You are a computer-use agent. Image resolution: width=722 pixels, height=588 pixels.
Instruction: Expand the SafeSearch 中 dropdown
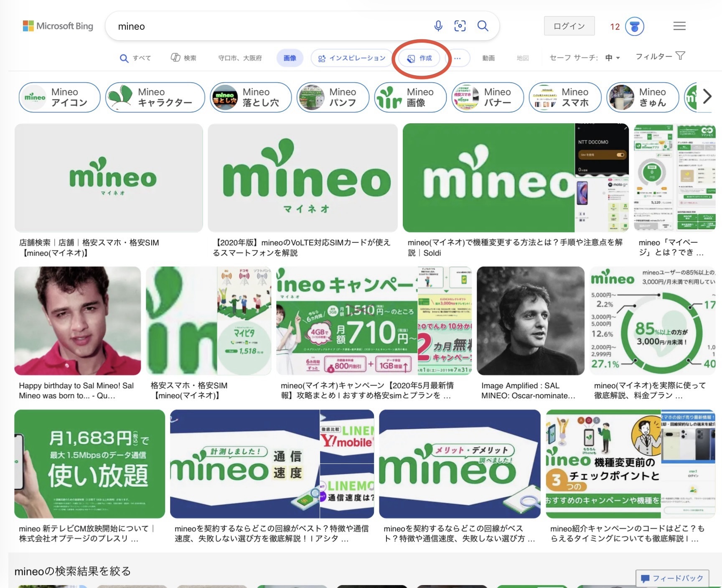(613, 58)
